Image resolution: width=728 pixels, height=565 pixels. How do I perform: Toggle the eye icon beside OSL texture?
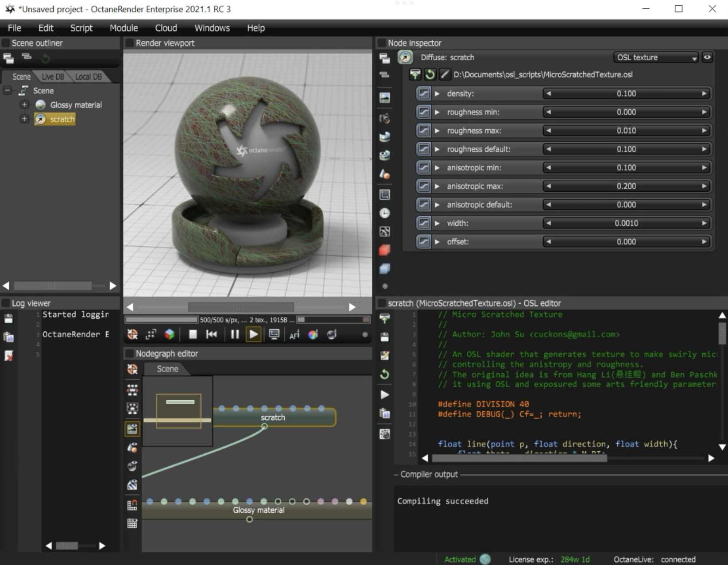707,57
